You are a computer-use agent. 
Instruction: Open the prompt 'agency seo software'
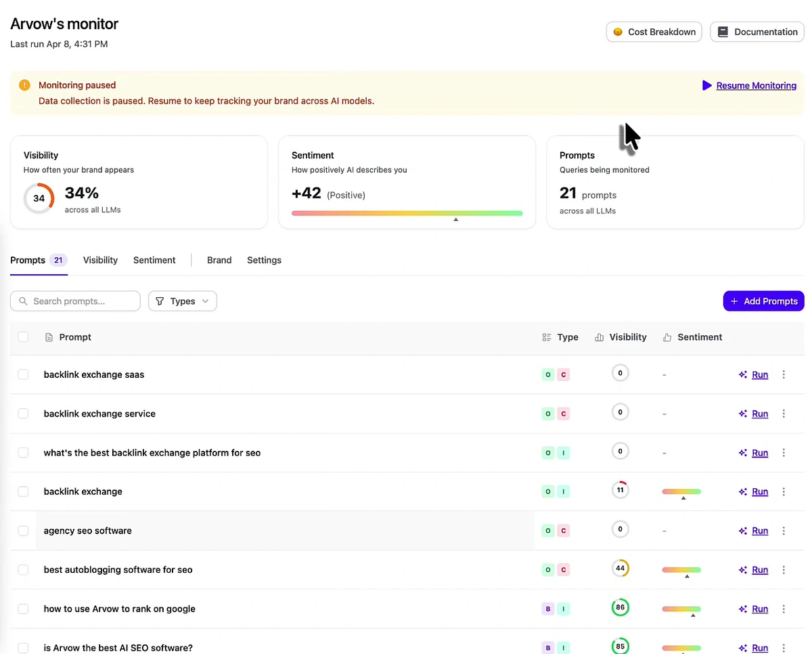tap(88, 531)
